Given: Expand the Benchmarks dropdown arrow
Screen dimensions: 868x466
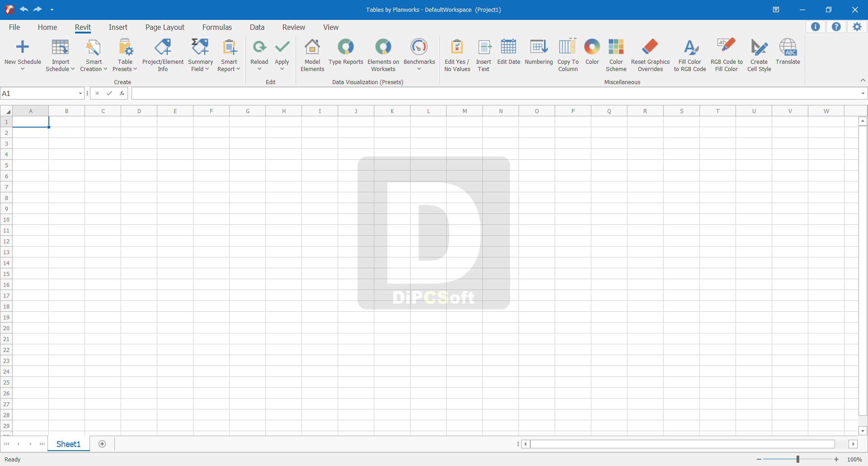Looking at the screenshot, I should click(419, 69).
